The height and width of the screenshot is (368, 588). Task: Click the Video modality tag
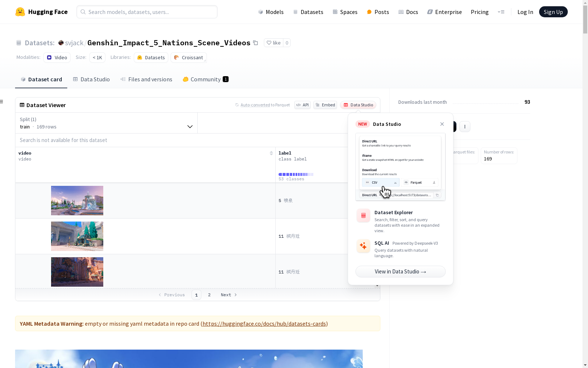[x=57, y=57]
